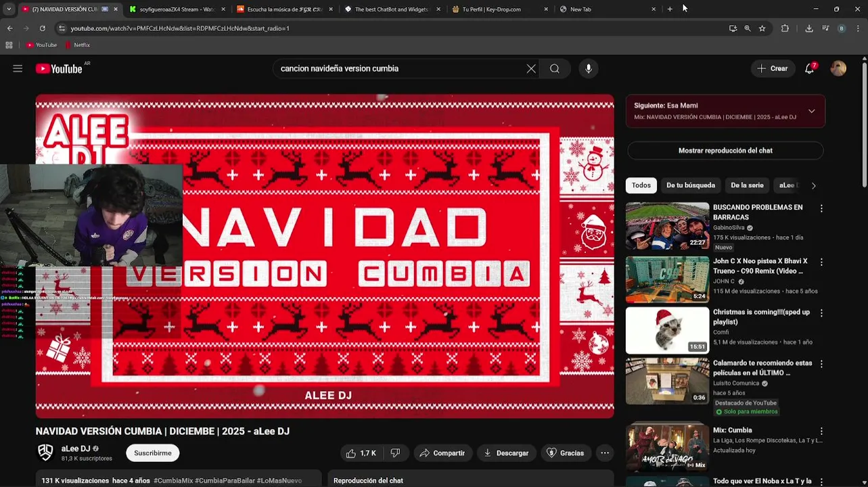Reload the page in browser
The width and height of the screenshot is (868, 487).
point(42,28)
